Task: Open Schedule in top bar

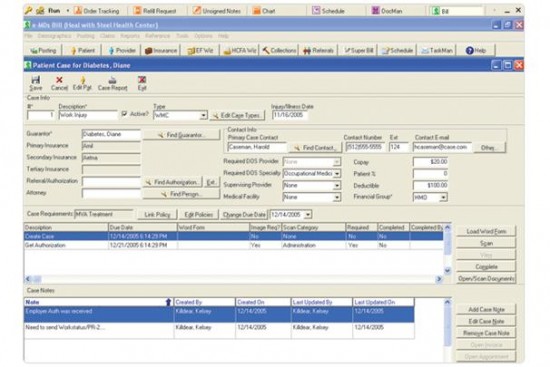Action: [328, 11]
